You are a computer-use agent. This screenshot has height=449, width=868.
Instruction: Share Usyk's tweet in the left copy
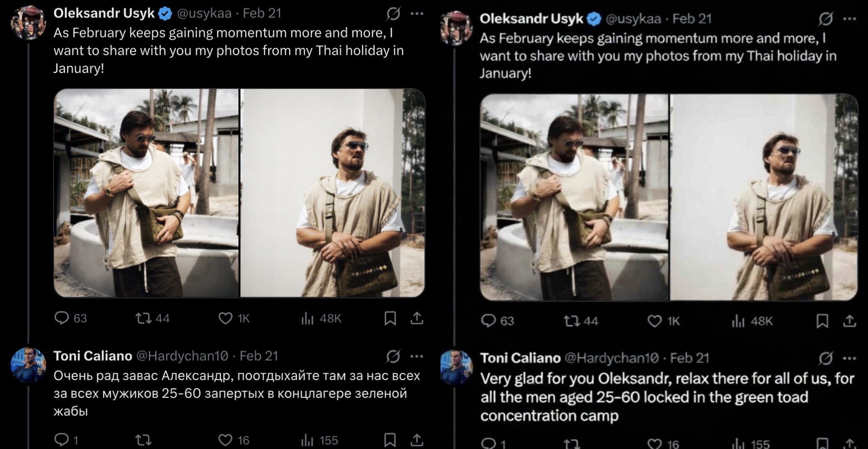point(417,318)
